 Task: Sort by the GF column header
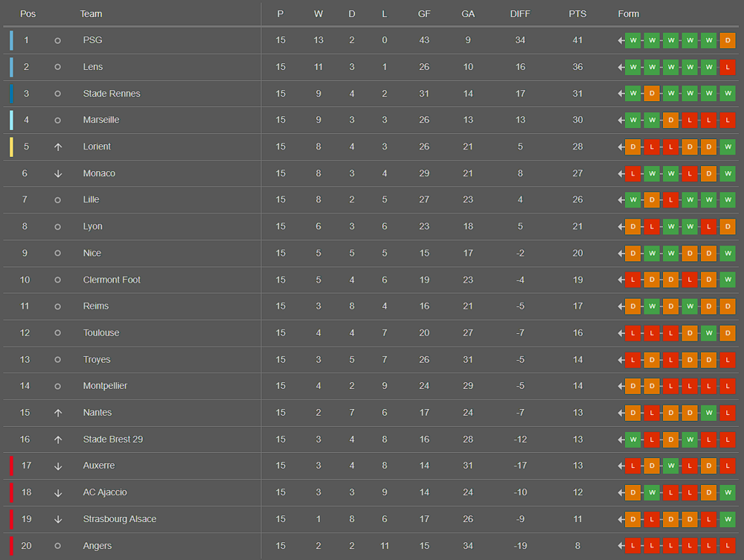pyautogui.click(x=424, y=14)
